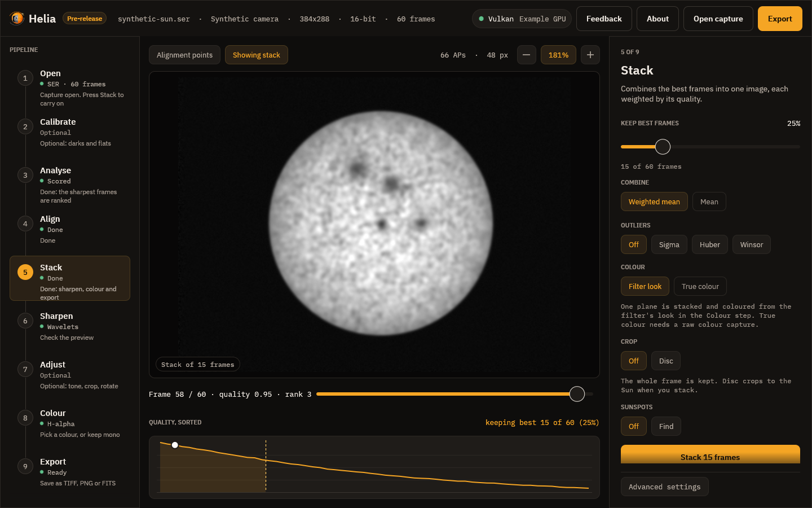812x508 pixels.
Task: Switch to Alignment points view
Action: [x=184, y=55]
